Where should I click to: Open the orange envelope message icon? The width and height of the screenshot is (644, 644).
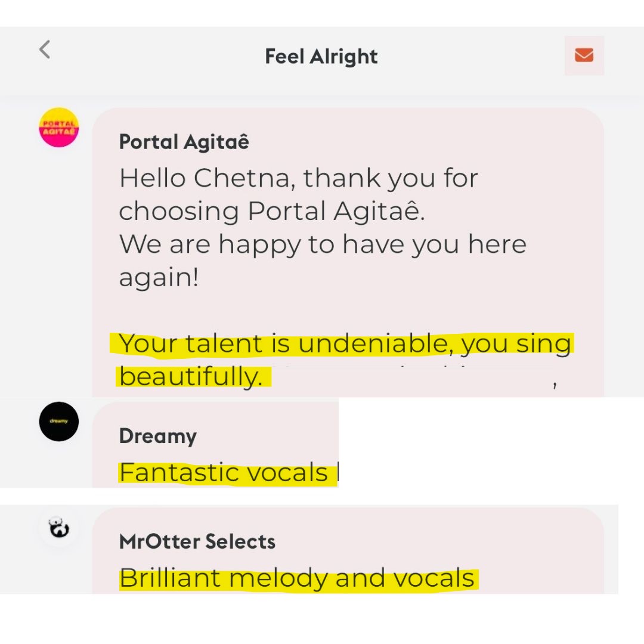(584, 55)
